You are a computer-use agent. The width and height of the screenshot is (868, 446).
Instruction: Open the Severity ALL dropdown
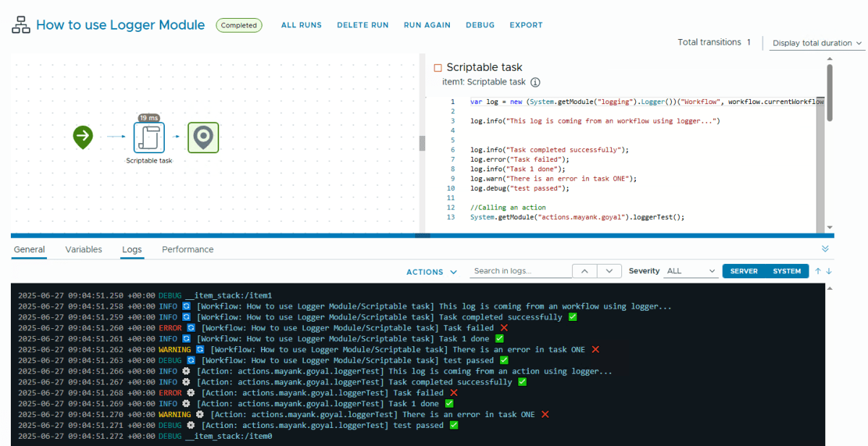(691, 271)
